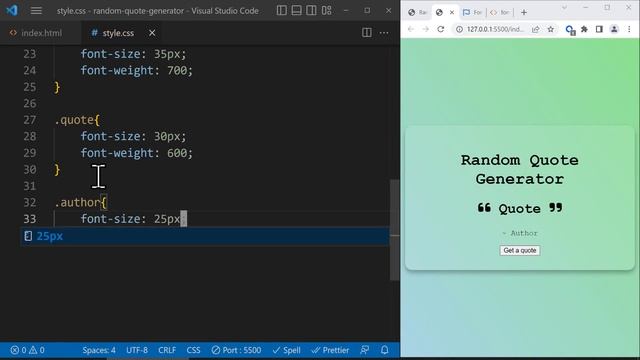Bookmark this page with star icon
The height and width of the screenshot is (360, 640).
(551, 29)
